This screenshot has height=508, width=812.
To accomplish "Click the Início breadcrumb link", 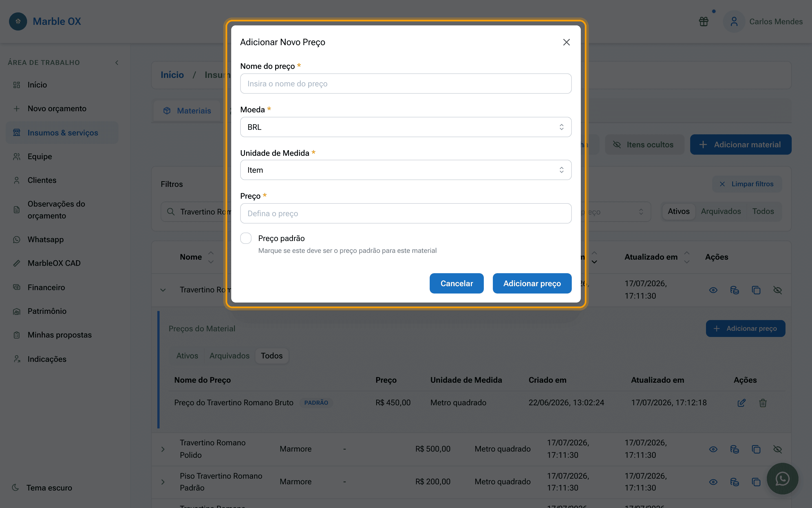I will [172, 75].
